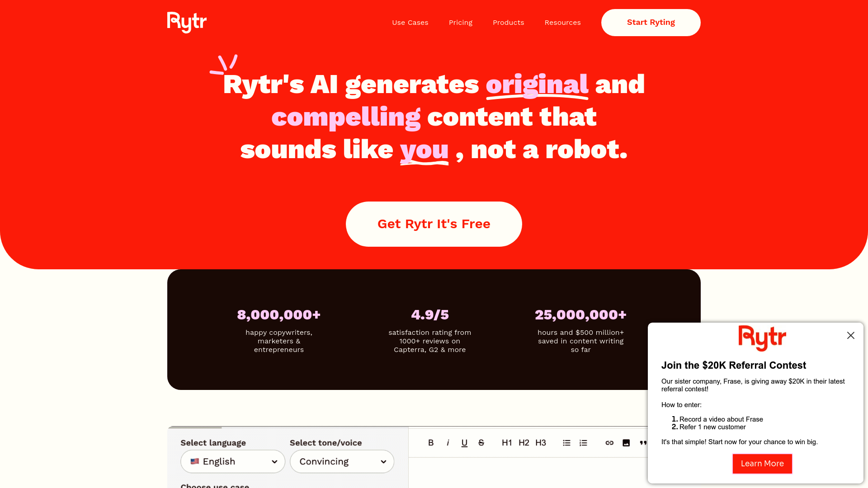The image size is (868, 488).
Task: Click the Join the $20K Referral Contest heading
Action: [734, 366]
